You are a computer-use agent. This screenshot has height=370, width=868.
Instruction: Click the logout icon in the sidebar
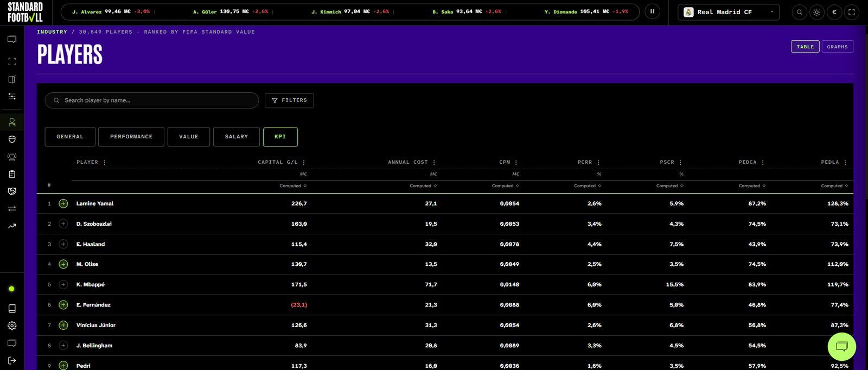12,360
